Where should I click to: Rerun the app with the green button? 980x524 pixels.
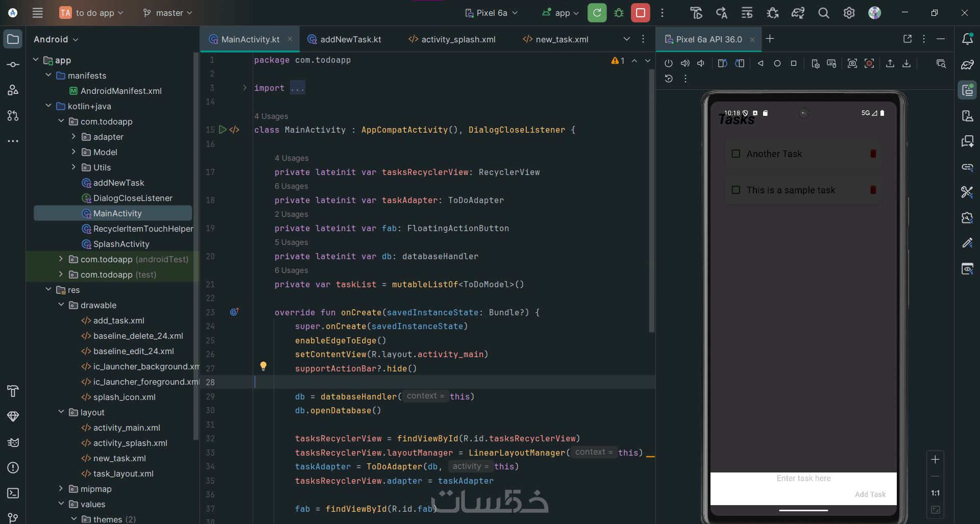point(597,13)
